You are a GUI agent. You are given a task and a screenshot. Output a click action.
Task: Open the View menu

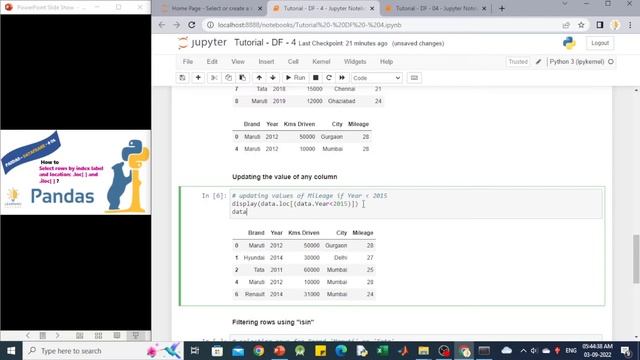pyautogui.click(x=238, y=62)
